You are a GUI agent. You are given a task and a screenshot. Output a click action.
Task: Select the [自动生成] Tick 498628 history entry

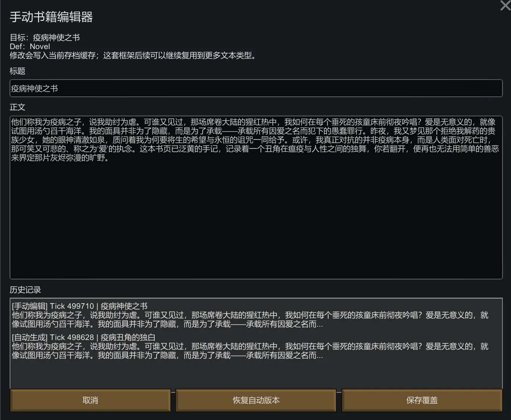[83, 337]
